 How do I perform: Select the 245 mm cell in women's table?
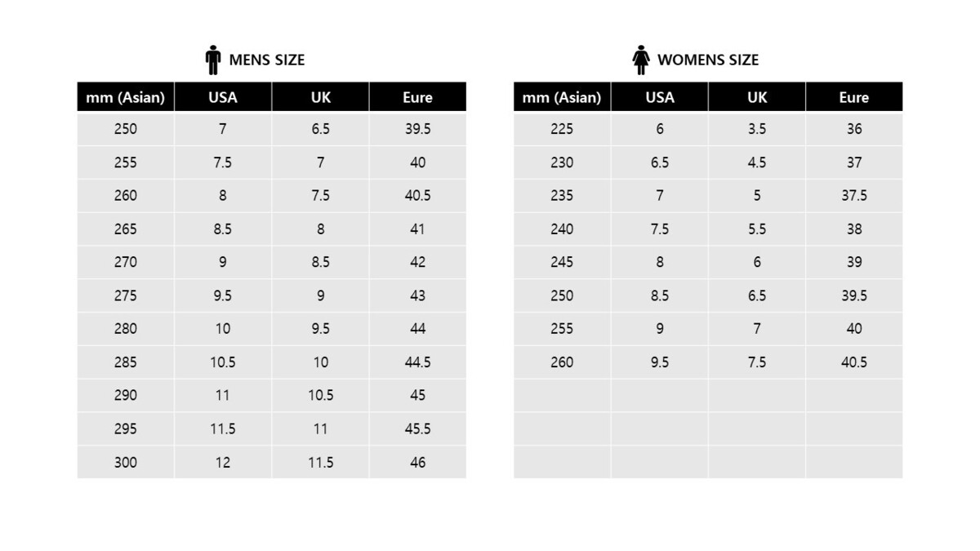562,262
